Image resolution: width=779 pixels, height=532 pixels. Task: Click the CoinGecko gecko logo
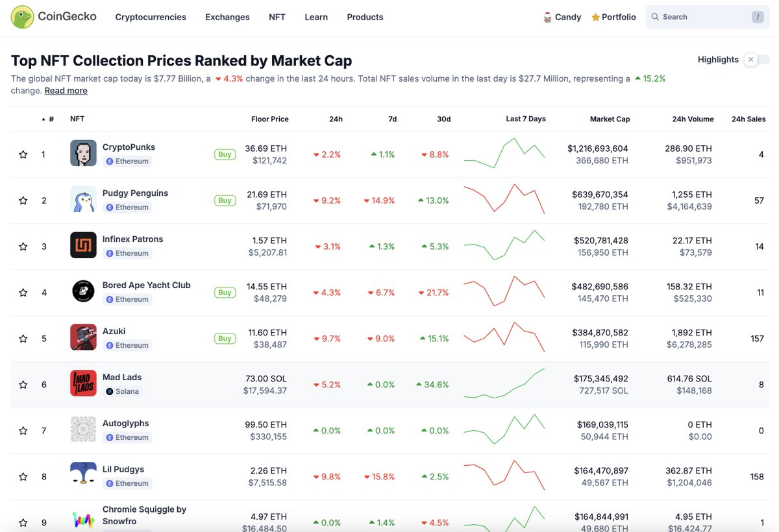pos(21,16)
